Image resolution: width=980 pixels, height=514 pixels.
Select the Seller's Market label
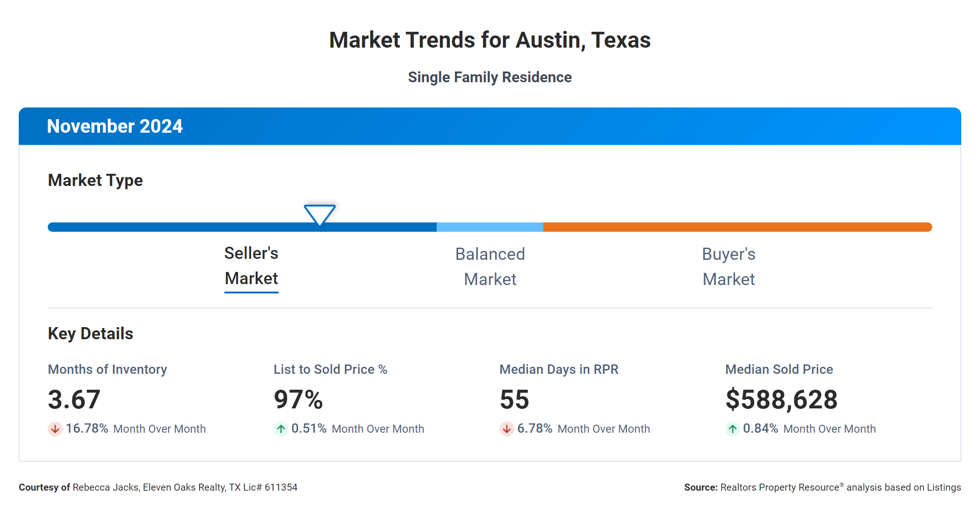(x=252, y=266)
